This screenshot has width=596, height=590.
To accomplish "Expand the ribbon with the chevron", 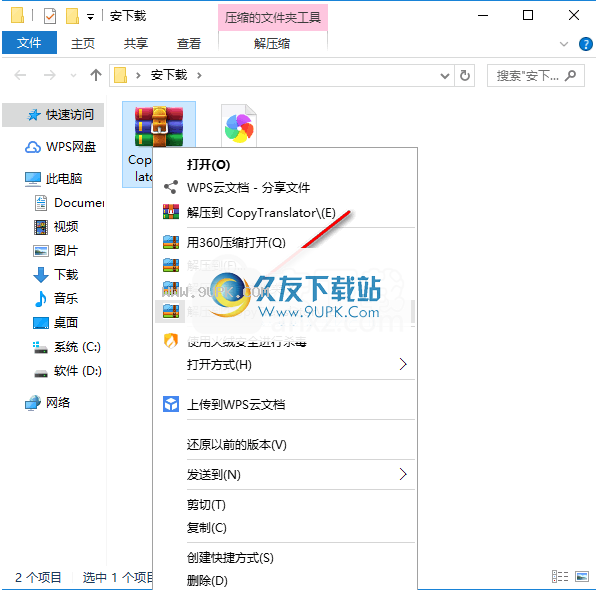I will click(564, 44).
